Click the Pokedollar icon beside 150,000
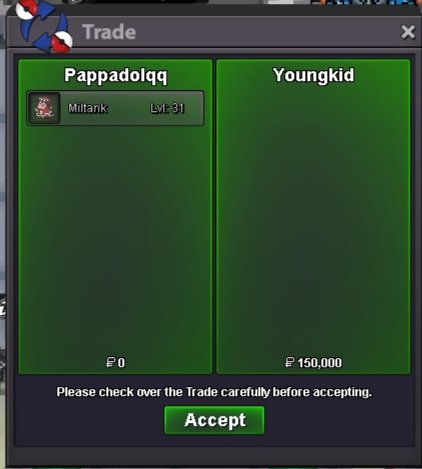This screenshot has width=422, height=469. pos(290,362)
